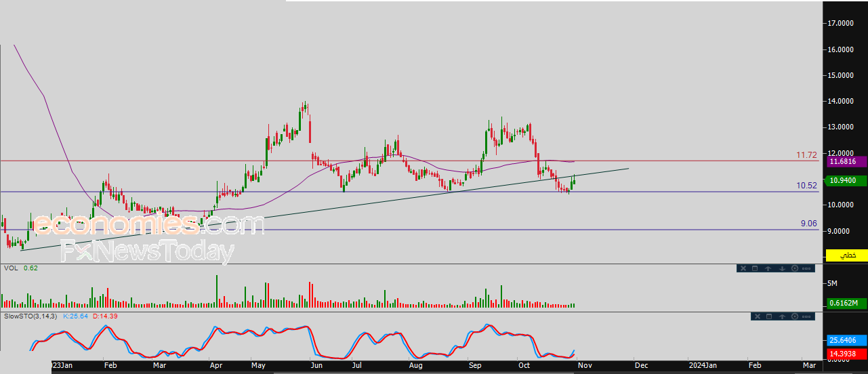
Task: Click the 12.0000 price axis label
Action: coord(840,152)
